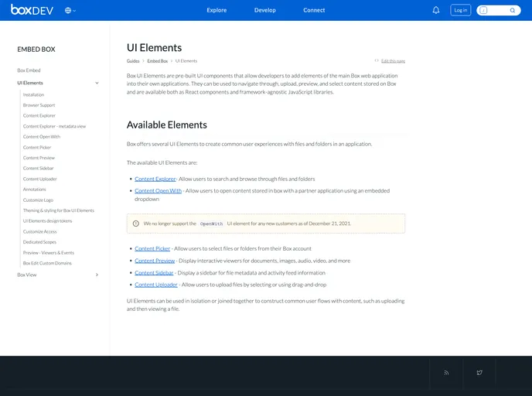Open Content Open With sidebar page

click(x=42, y=137)
